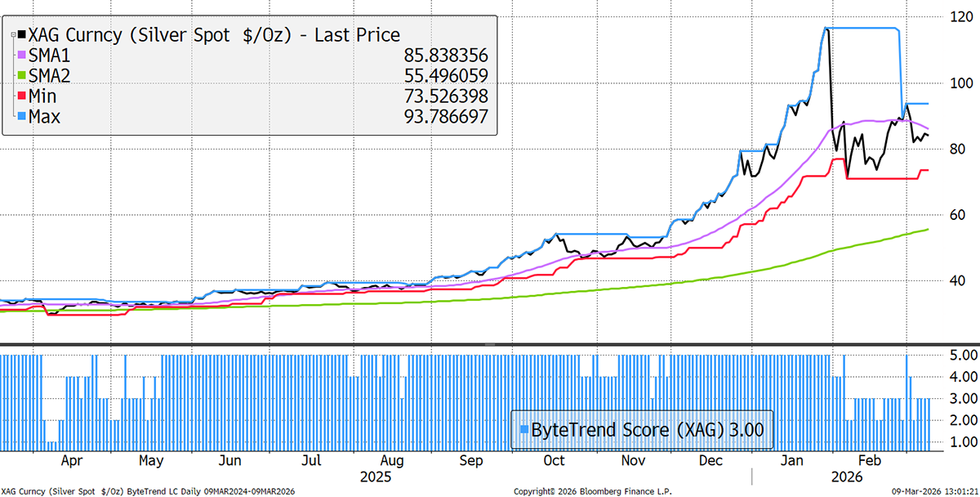Click the black XAG Curncy legend swatch
The height and width of the screenshot is (497, 980).
pyautogui.click(x=21, y=36)
